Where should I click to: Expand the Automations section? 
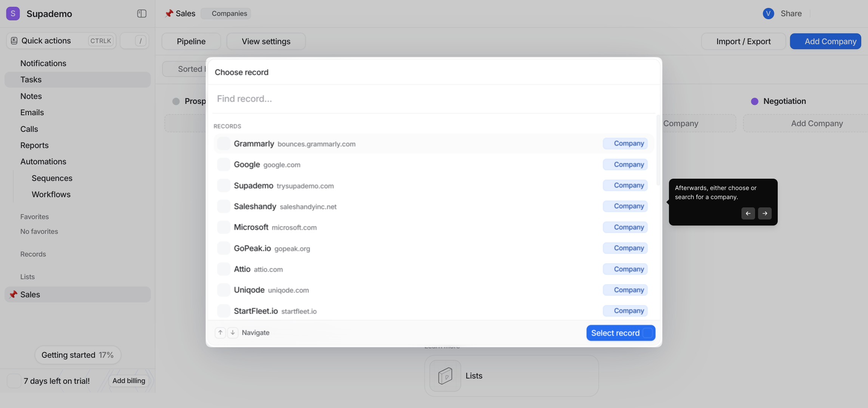43,162
